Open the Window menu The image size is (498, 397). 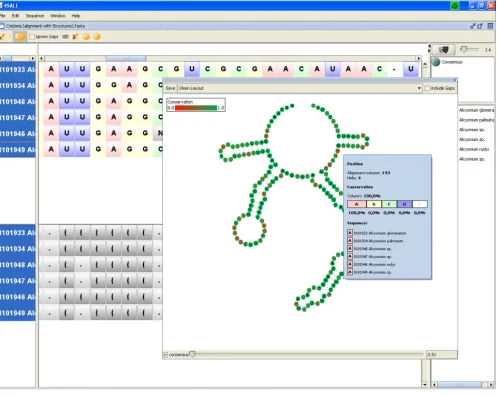tap(58, 16)
